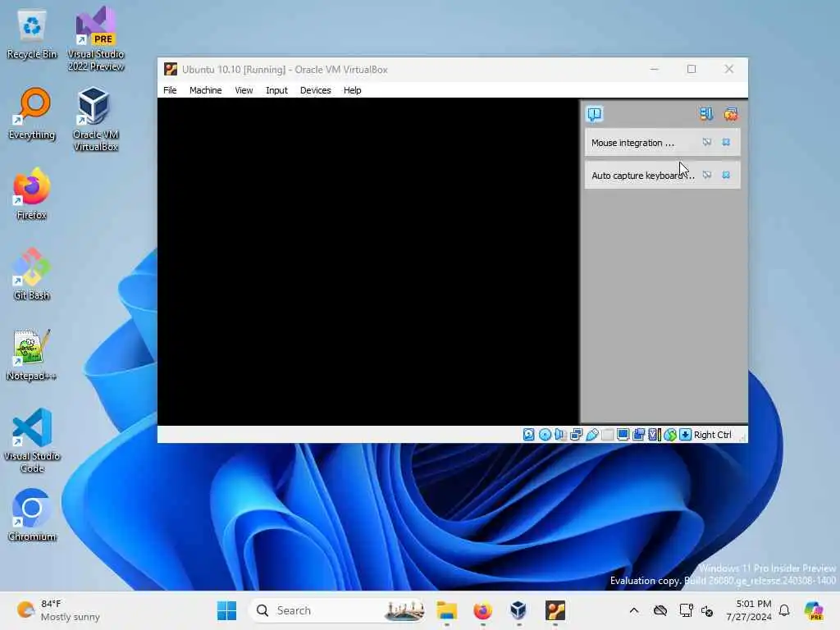Click the Right Ctrl host key label
The image size is (840, 630).
(x=713, y=435)
